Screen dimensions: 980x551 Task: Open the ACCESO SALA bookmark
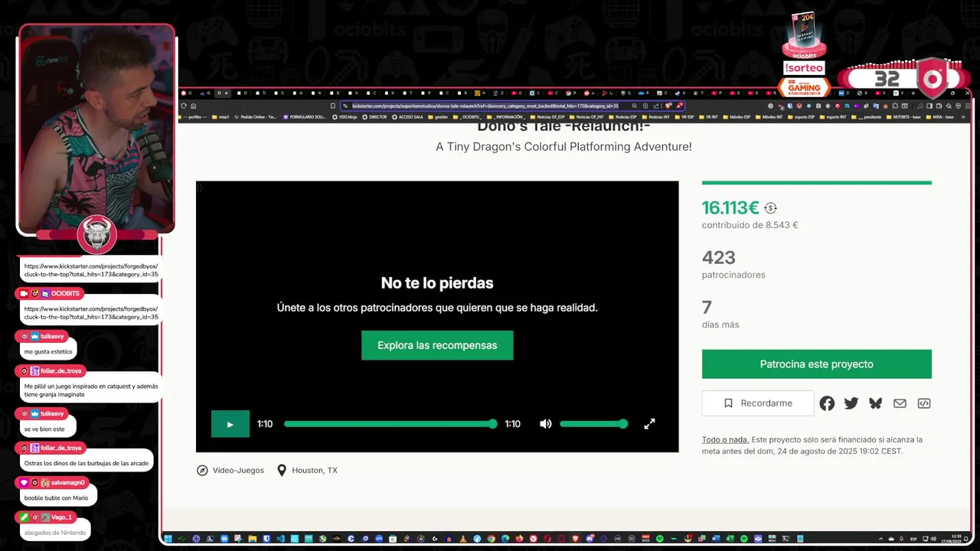408,117
